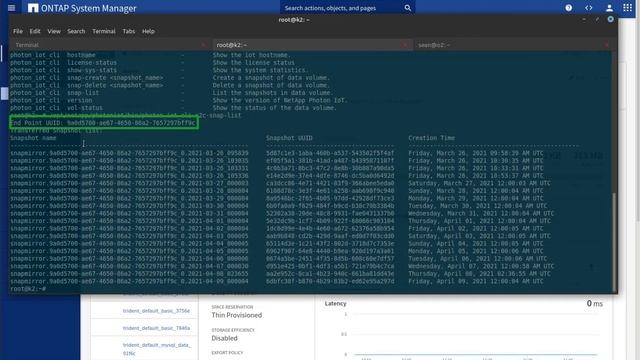Maximize the root@k2 terminal window
This screenshot has width=640, height=360.
point(597,20)
